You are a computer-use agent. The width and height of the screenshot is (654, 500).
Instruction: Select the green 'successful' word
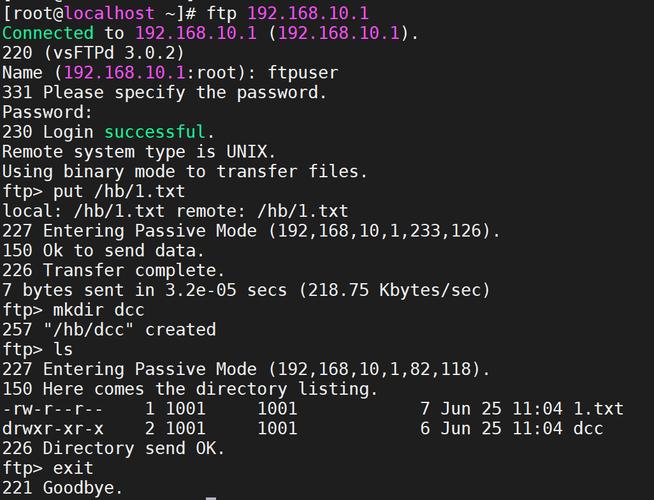coord(155,132)
